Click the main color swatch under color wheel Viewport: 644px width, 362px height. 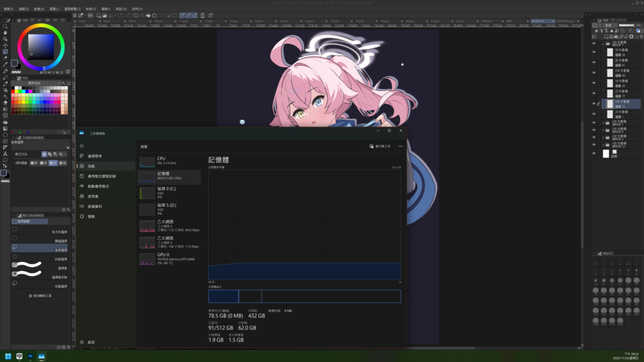tap(14, 63)
